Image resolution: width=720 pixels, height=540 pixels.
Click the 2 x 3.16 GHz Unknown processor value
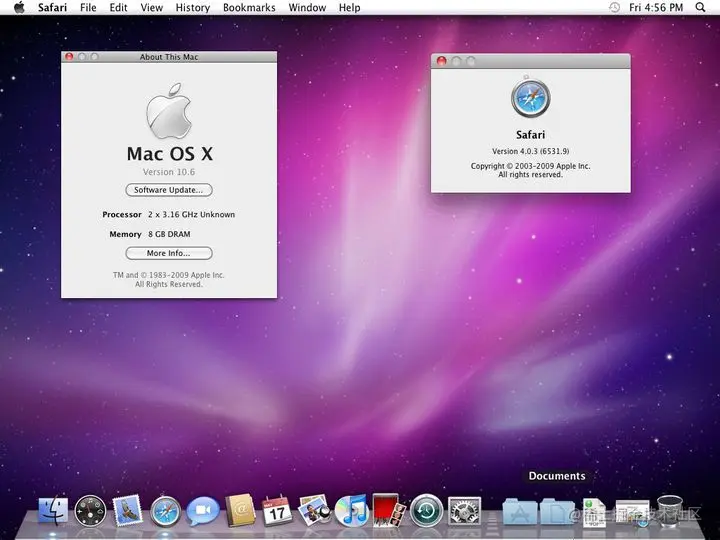191,214
